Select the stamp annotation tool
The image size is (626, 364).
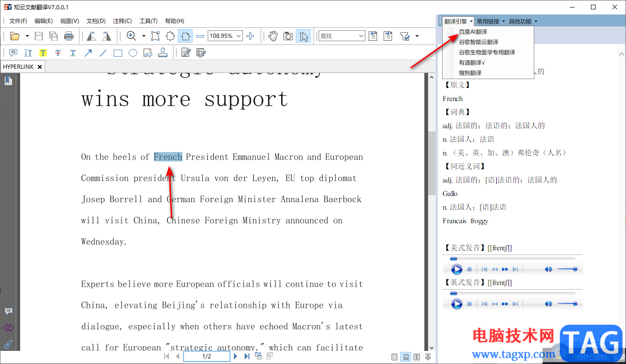tap(163, 53)
